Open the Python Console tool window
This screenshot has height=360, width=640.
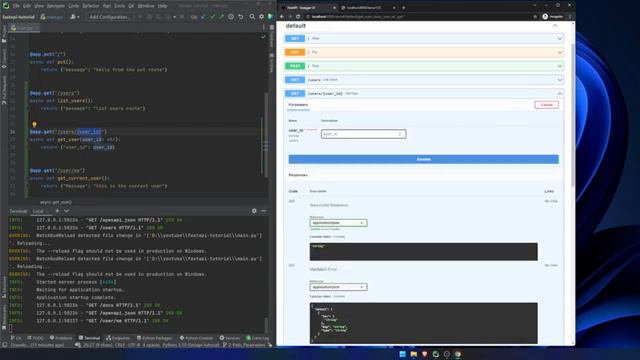click(197, 338)
